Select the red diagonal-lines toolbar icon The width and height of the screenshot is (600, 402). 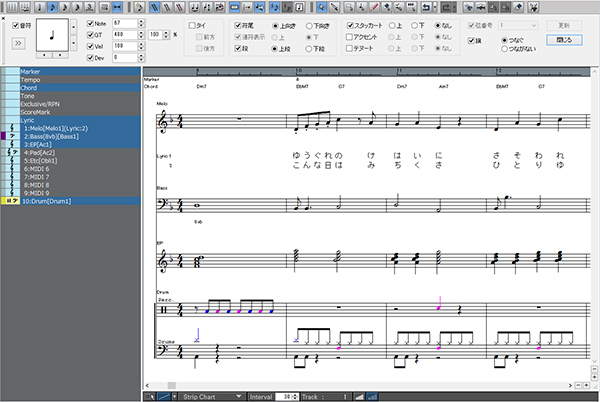tap(179, 7)
